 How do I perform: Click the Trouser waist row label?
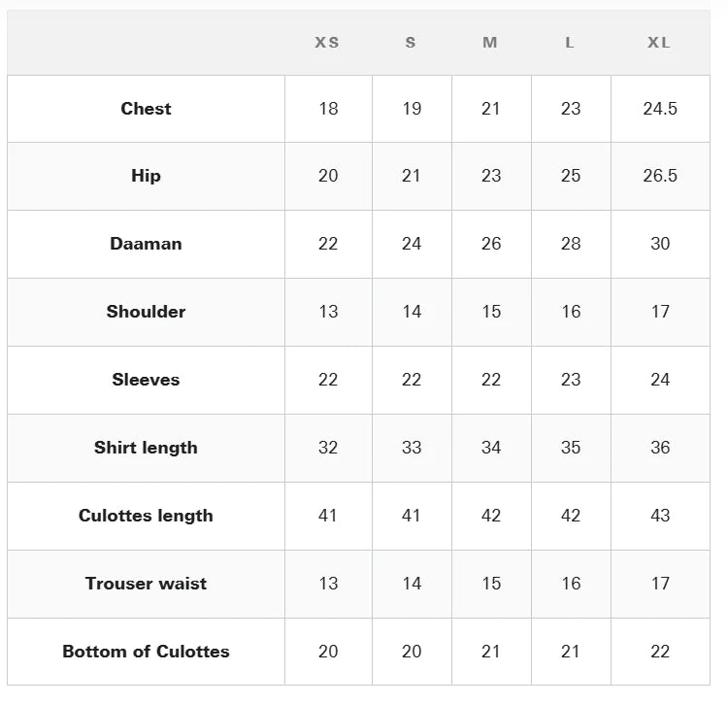point(146,584)
